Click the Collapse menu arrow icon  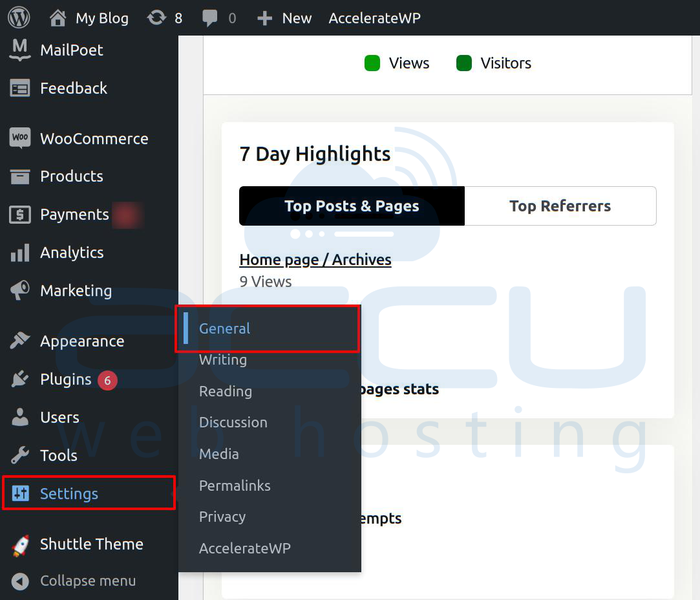tap(19, 581)
